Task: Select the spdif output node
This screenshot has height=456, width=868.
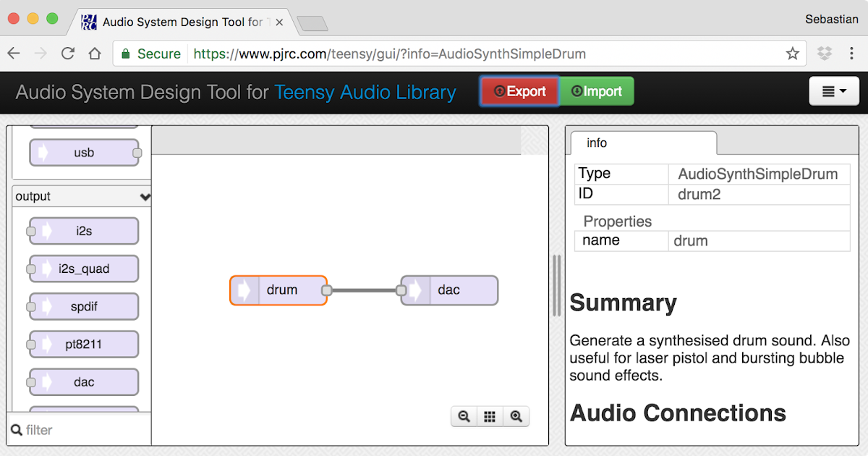Action: (83, 306)
